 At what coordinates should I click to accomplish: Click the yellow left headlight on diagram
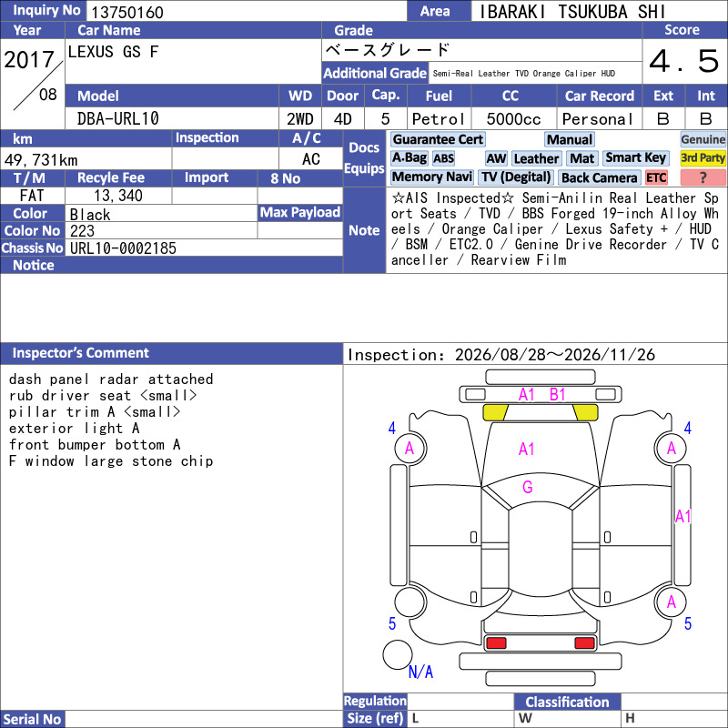pos(495,412)
